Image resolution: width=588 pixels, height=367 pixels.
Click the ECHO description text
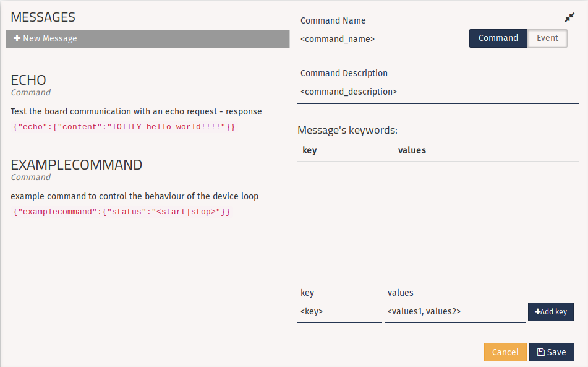(x=136, y=112)
